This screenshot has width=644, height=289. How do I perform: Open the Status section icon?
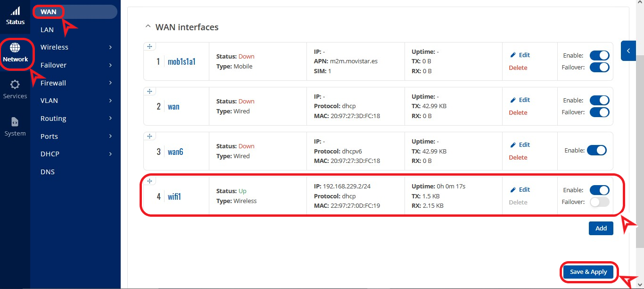(15, 11)
